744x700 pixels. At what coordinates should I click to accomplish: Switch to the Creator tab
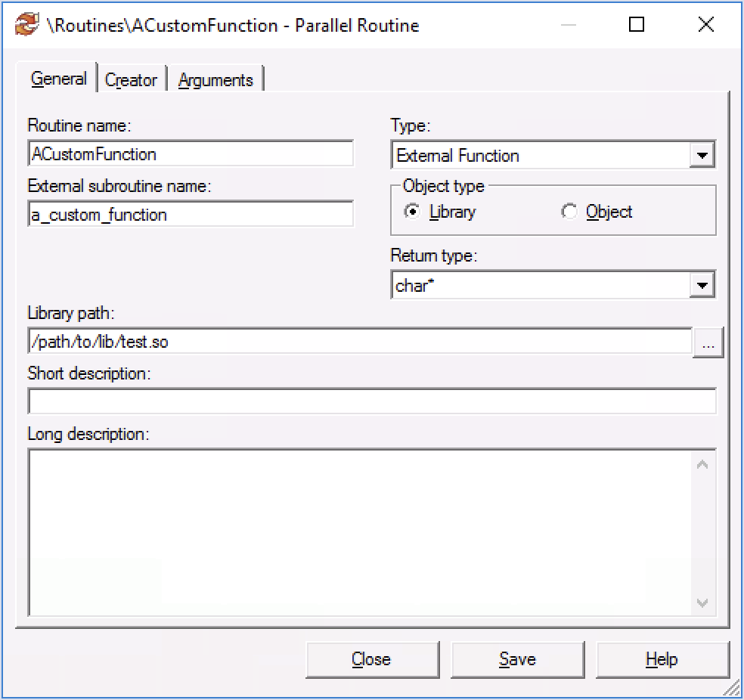[131, 80]
